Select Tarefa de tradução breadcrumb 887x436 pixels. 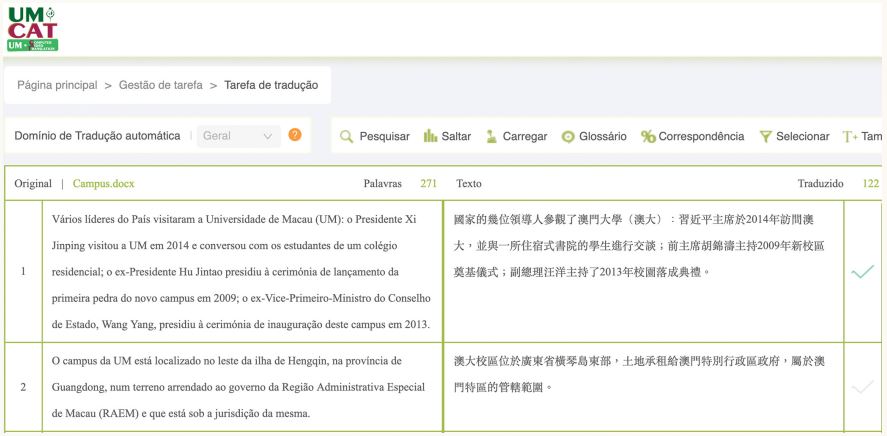(271, 85)
